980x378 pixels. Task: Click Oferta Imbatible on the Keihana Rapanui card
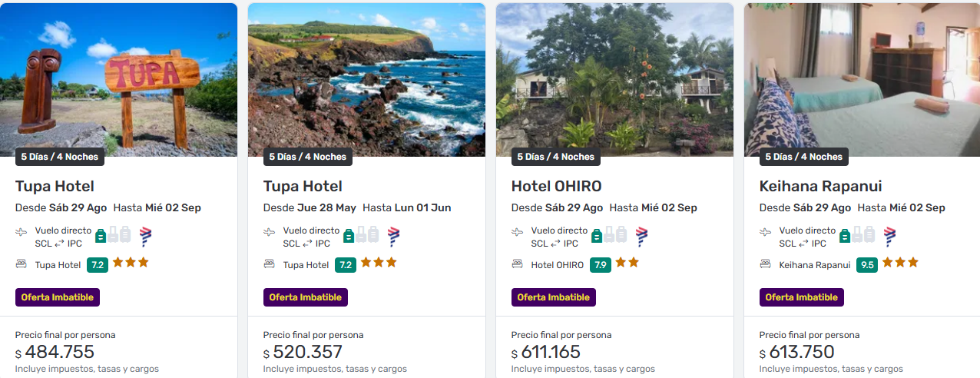[802, 297]
